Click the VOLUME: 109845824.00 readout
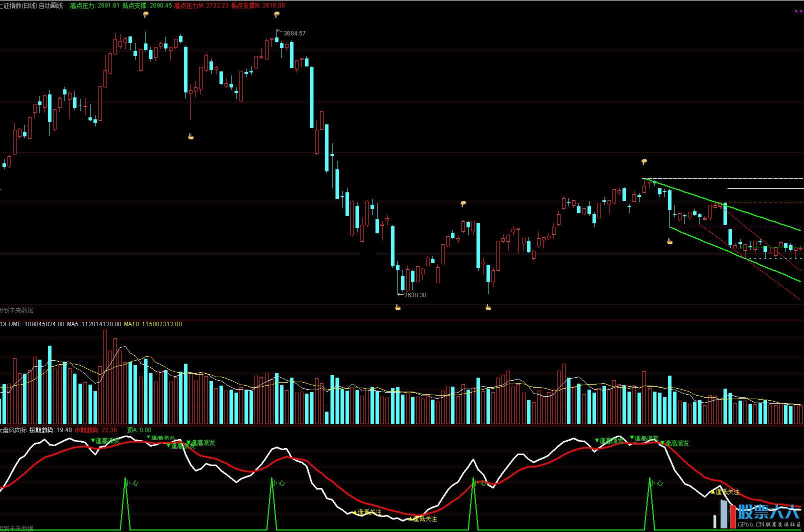Viewport: 804px width, 532px height. 31,324
